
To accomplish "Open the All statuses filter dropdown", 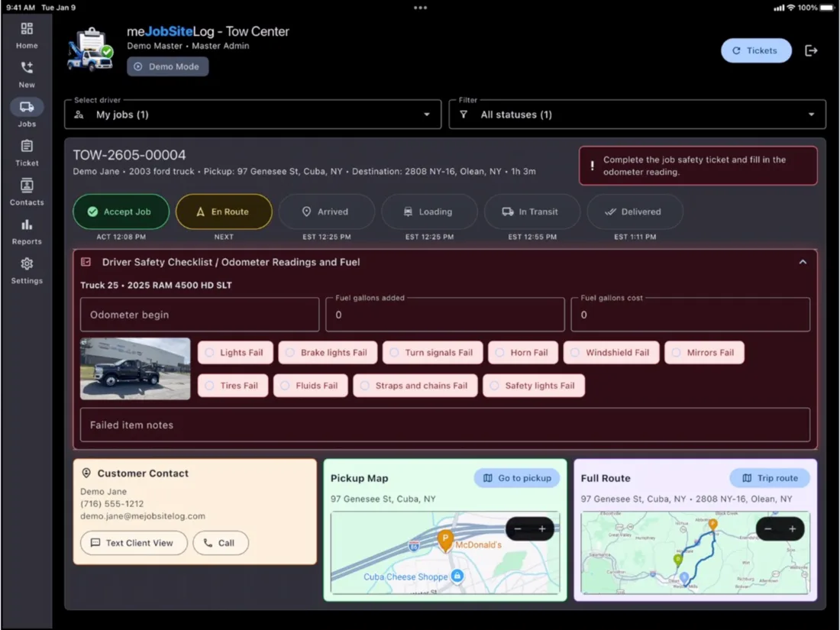I will pyautogui.click(x=638, y=114).
